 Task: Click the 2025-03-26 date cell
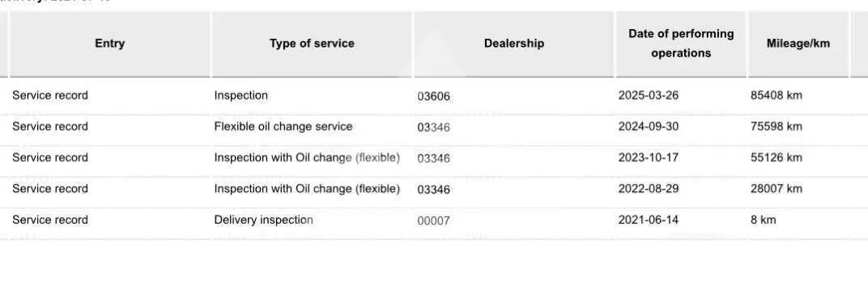[x=649, y=96]
